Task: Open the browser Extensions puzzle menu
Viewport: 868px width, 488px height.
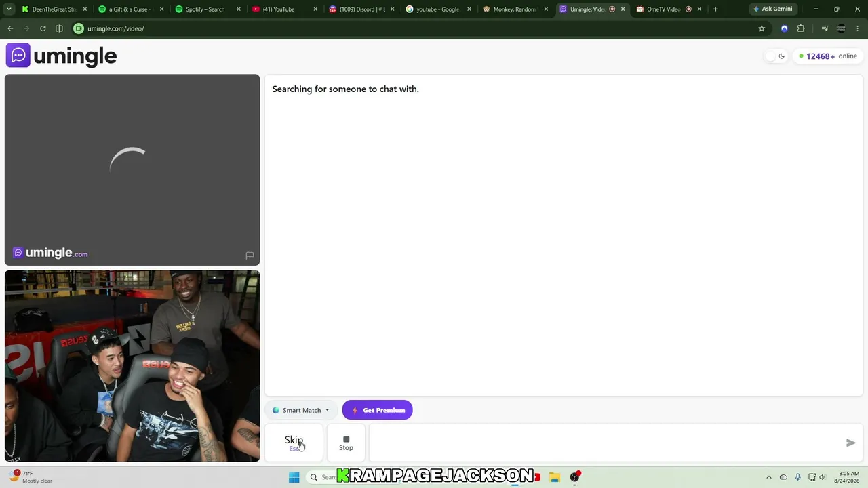Action: 801,28
